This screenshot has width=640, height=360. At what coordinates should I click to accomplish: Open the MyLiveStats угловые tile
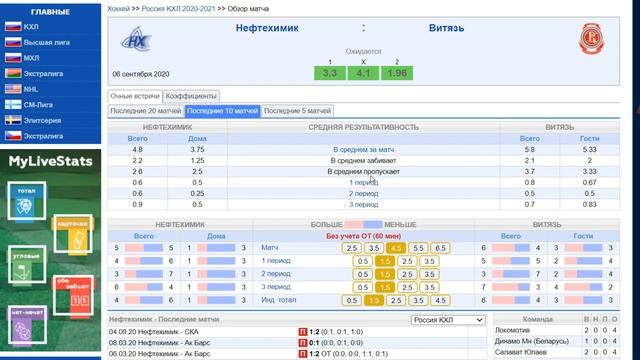coord(27,264)
